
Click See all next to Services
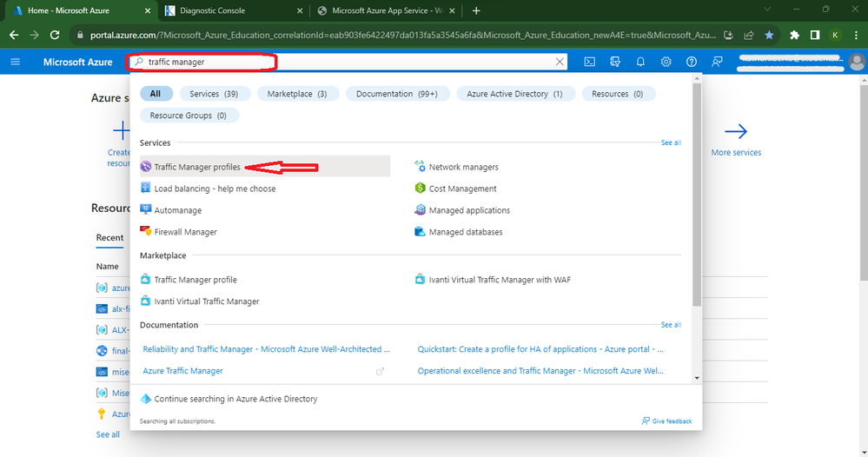tap(671, 142)
